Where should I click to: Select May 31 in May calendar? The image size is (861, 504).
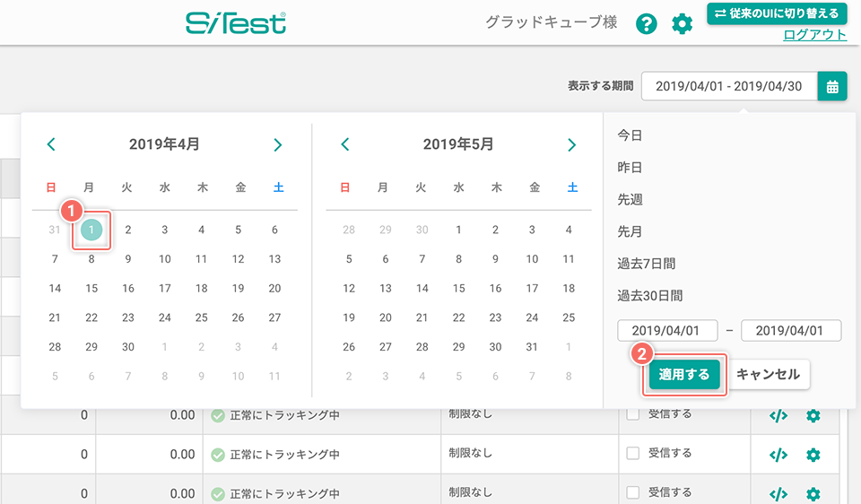pos(532,347)
